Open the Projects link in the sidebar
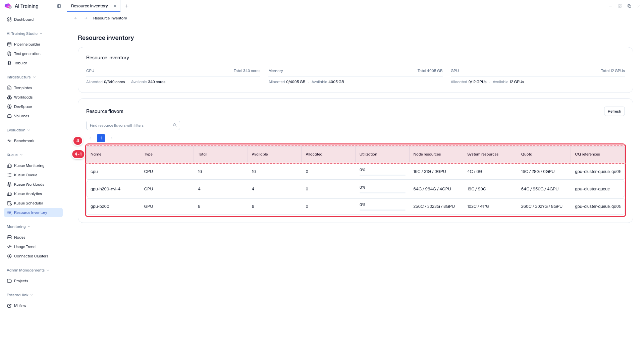 point(33,281)
